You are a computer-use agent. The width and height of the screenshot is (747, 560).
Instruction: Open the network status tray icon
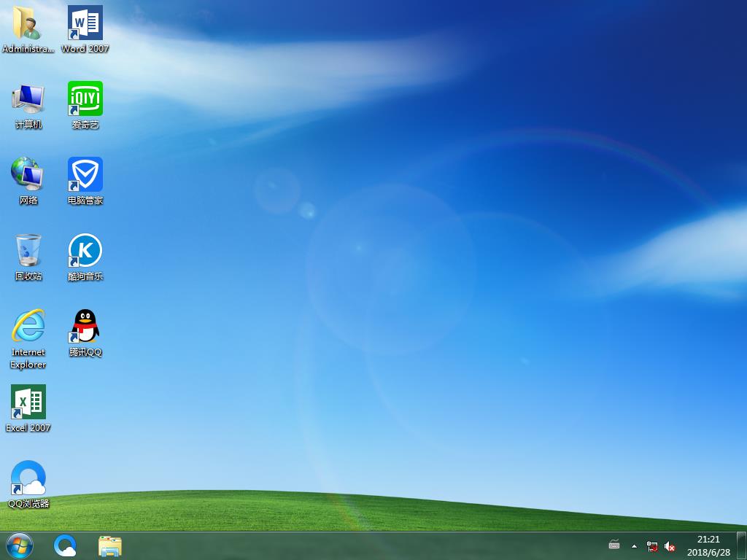(651, 546)
